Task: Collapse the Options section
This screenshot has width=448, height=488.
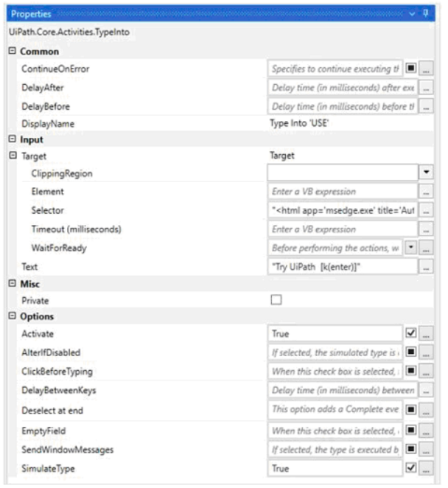Action: pyautogui.click(x=12, y=316)
